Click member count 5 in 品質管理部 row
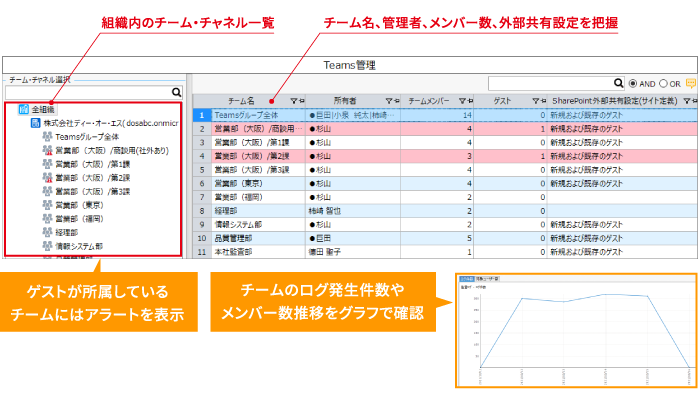The image size is (700, 397). pyautogui.click(x=437, y=238)
